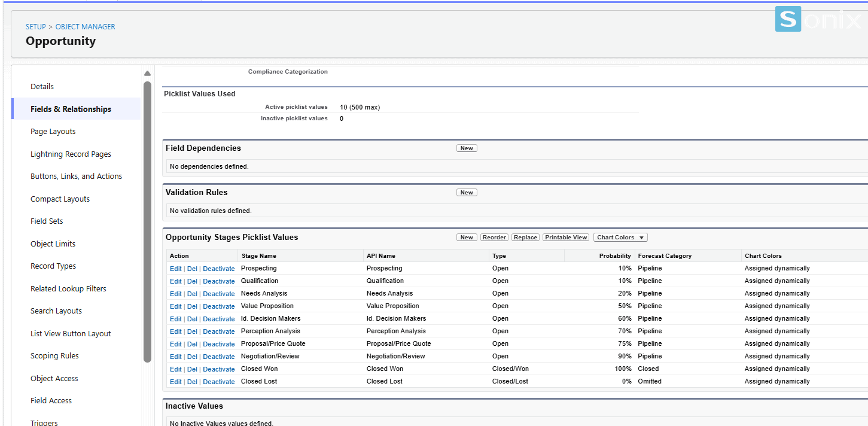Click the Reorder button

click(x=494, y=238)
